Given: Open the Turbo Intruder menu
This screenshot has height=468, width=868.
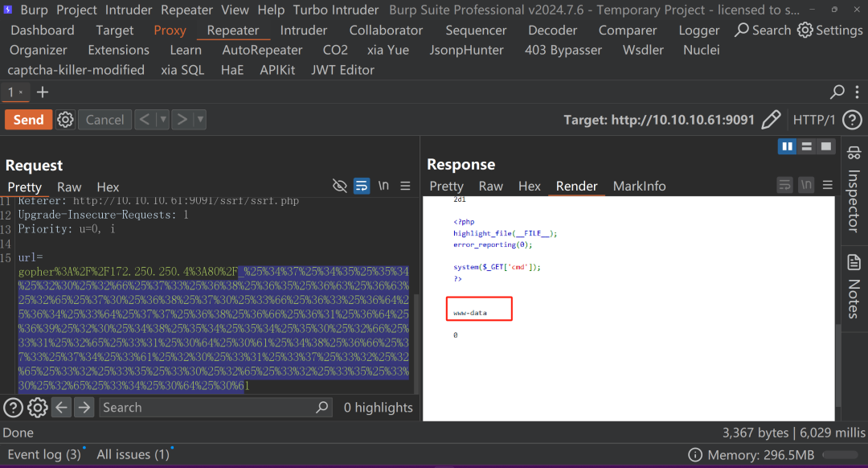Looking at the screenshot, I should pos(336,10).
